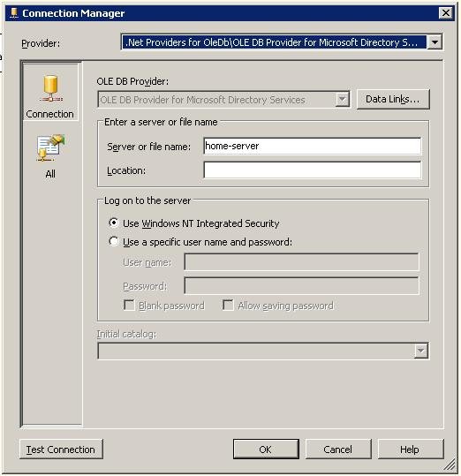Image resolution: width=461 pixels, height=476 pixels.
Task: Focus the Server or file name field
Action: pos(313,146)
